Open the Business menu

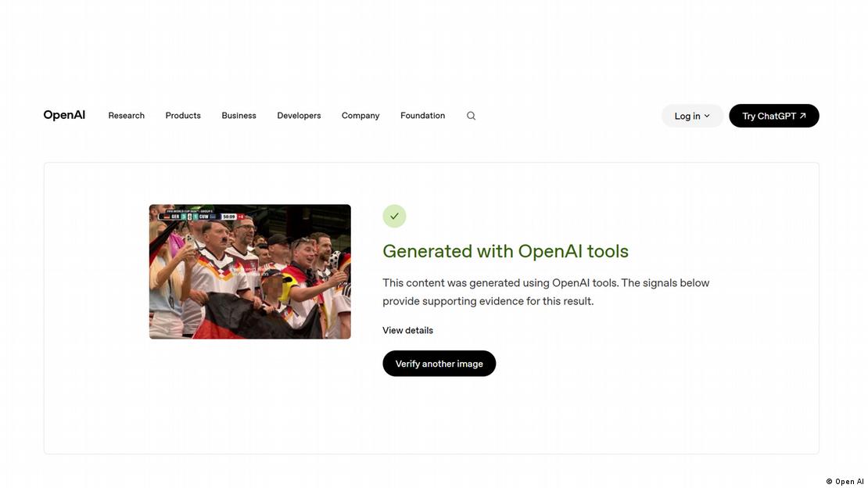(x=239, y=116)
